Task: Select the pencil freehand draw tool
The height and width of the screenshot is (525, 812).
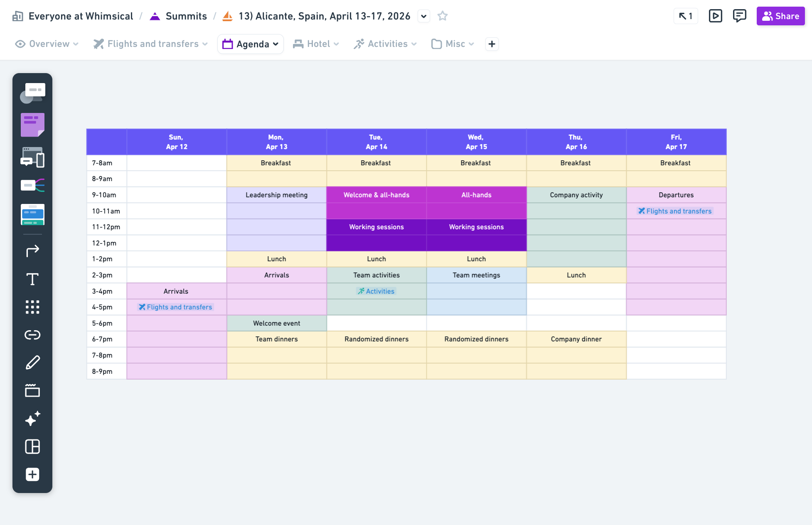Action: tap(32, 363)
